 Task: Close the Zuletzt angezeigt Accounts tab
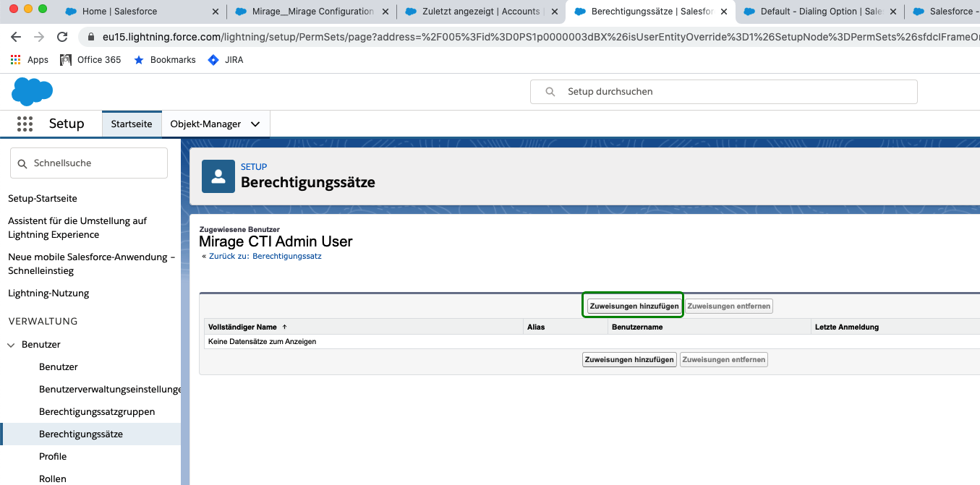coord(554,12)
